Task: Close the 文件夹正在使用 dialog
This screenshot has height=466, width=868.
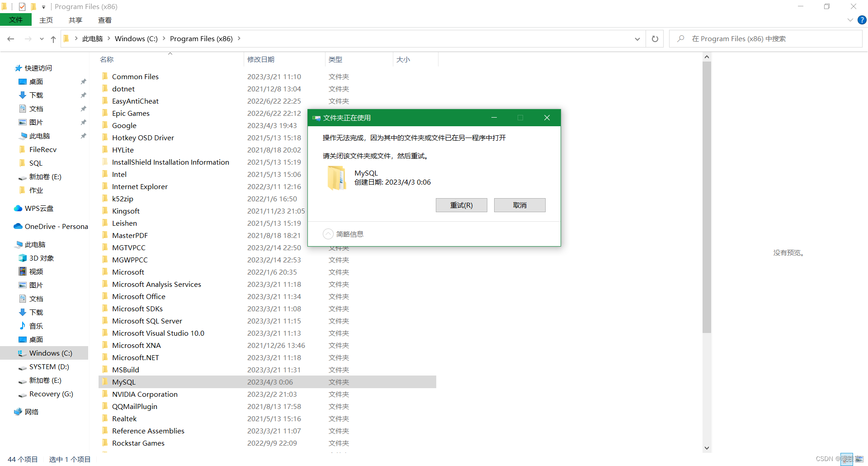Action: [547, 118]
